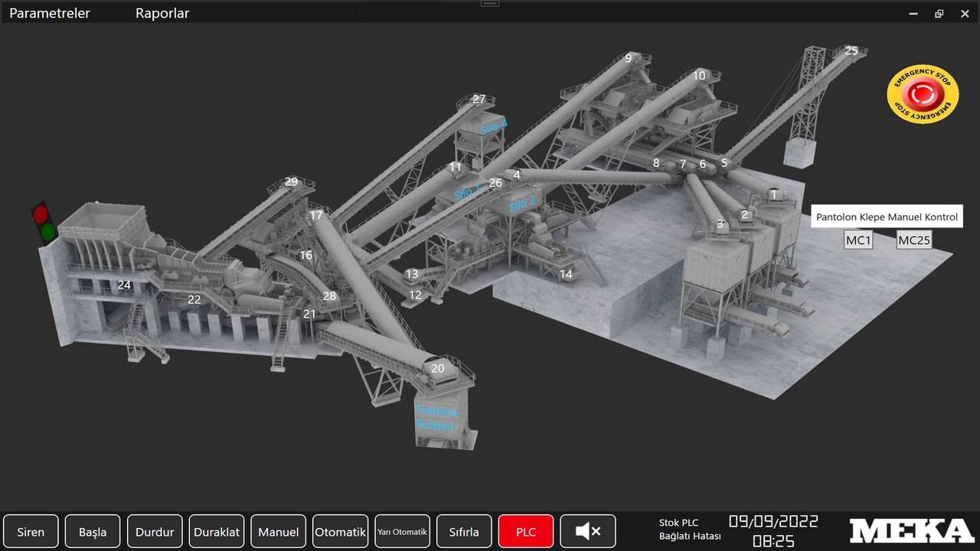Click equipment marker 20 near Toplama Bunkeri
Screen dimensions: 980x551
[438, 368]
